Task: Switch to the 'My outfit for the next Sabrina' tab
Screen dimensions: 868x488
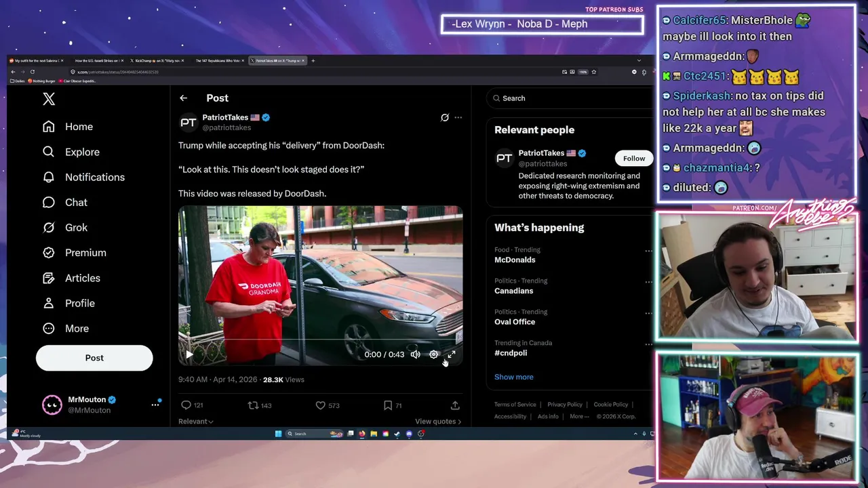Action: [35, 60]
